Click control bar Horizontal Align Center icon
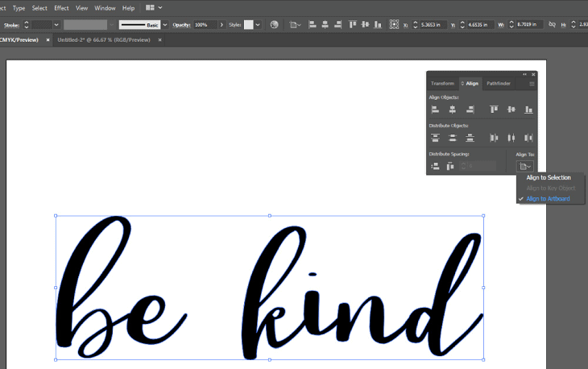 click(325, 25)
